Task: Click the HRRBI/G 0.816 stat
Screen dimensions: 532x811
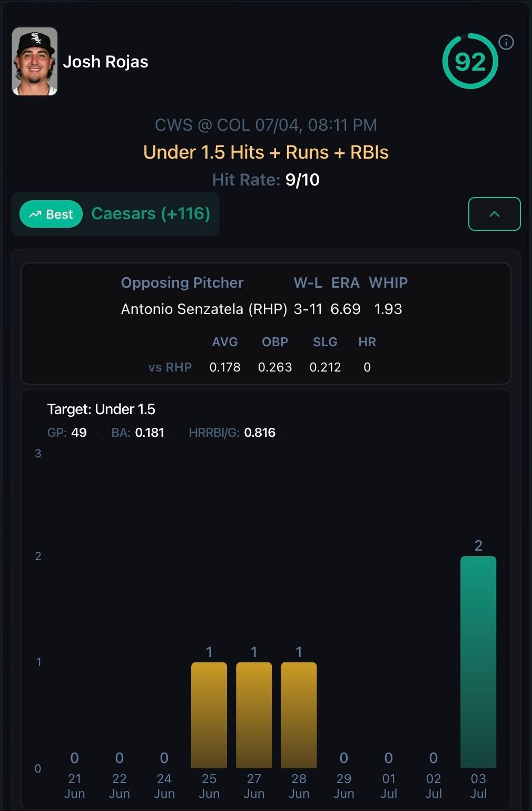Action: coord(232,433)
